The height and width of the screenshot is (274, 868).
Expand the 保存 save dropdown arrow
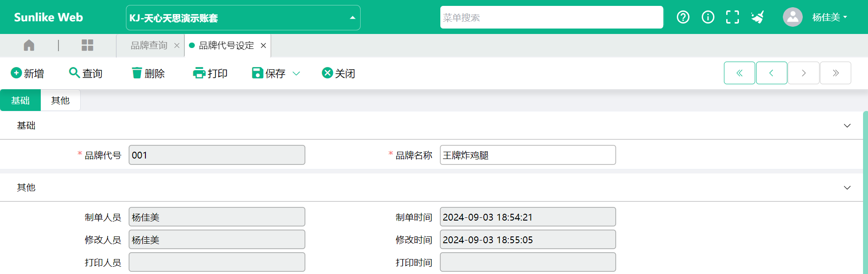(x=296, y=73)
